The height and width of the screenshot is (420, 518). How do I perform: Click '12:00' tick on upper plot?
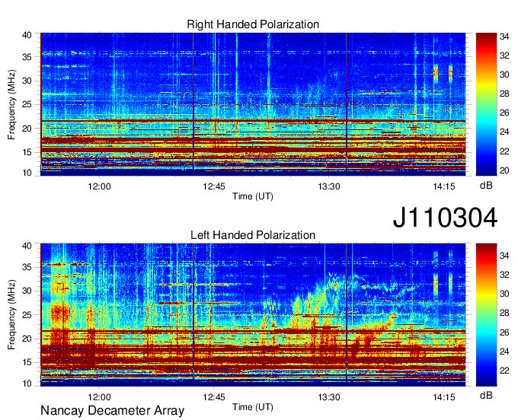(99, 186)
